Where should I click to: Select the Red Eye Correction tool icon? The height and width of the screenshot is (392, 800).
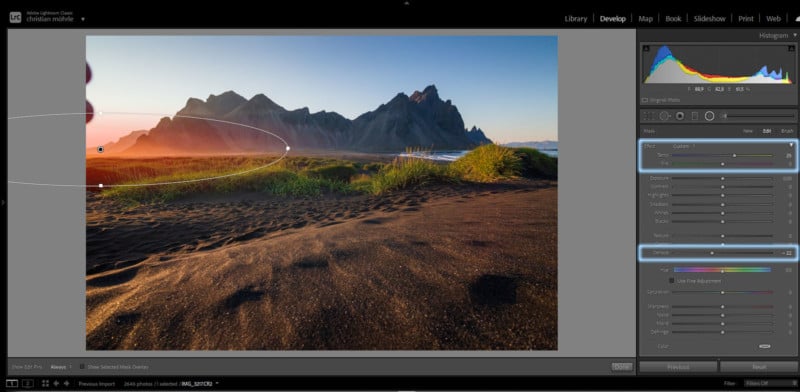coord(680,116)
